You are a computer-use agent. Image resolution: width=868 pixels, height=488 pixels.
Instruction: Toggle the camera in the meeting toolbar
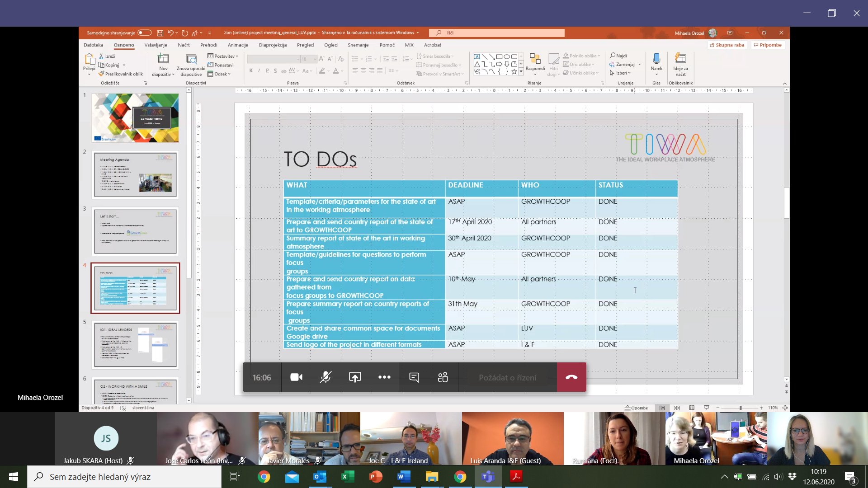[x=296, y=377]
